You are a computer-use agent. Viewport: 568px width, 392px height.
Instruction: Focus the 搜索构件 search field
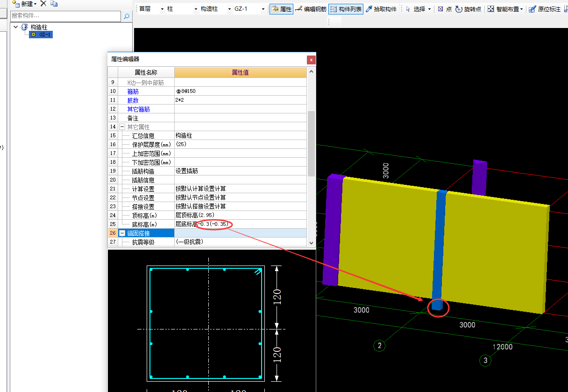pyautogui.click(x=65, y=16)
